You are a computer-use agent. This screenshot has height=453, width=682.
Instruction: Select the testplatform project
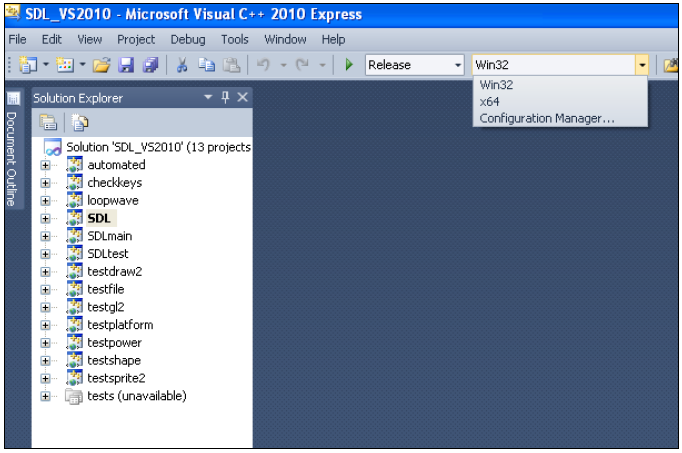pyautogui.click(x=120, y=325)
